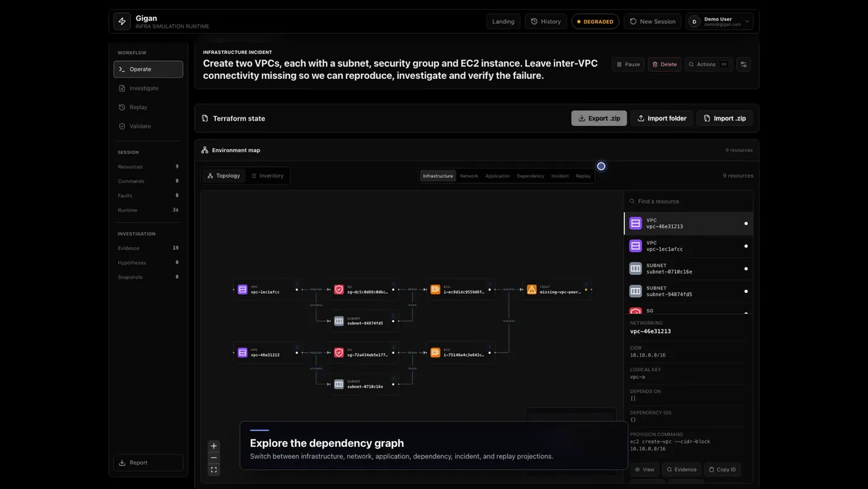Select the Application projection tab
The height and width of the screenshot is (489, 868).
(x=497, y=176)
